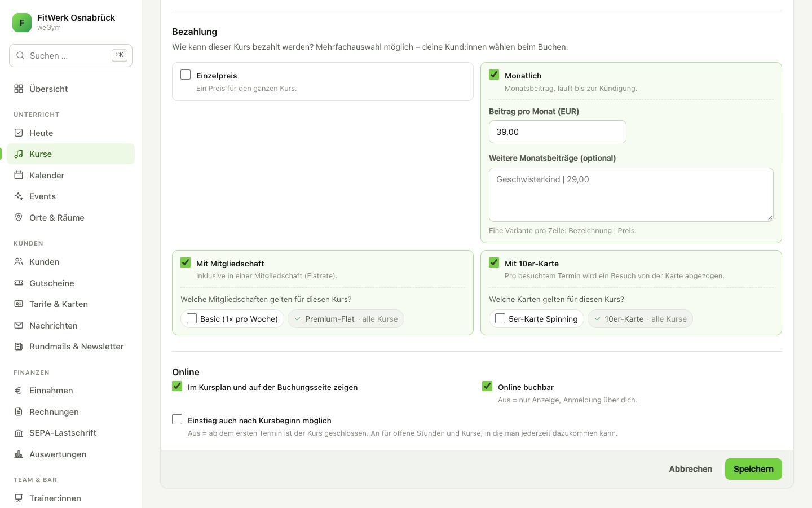Select the 10er-Karte alle Kurse chip
Screen dimensions: 812x508
point(640,319)
